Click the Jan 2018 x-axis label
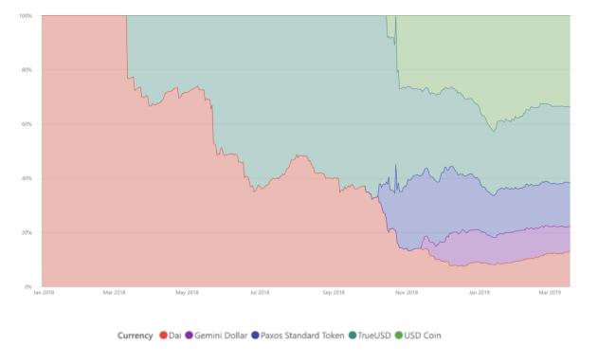The height and width of the screenshot is (364, 598). (x=44, y=293)
